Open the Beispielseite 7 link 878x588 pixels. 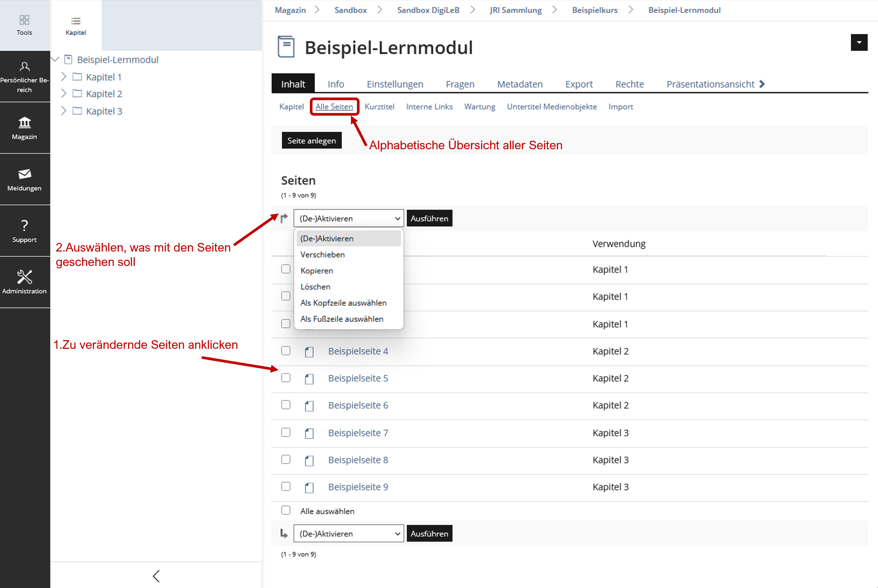pos(358,433)
